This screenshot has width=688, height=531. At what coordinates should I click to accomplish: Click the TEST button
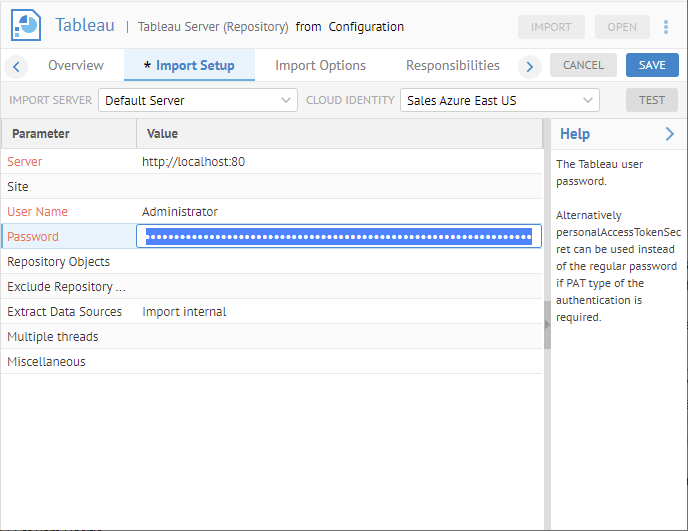click(651, 100)
